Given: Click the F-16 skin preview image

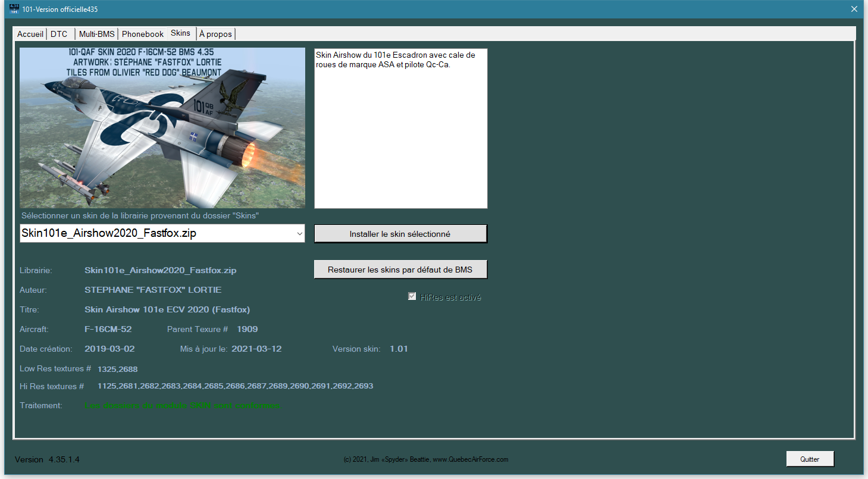Looking at the screenshot, I should (162, 128).
